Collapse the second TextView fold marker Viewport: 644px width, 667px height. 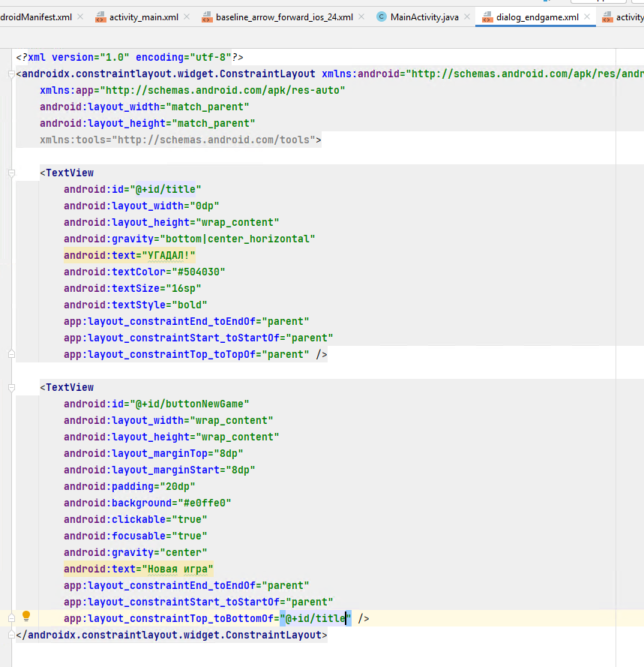pos(11,388)
